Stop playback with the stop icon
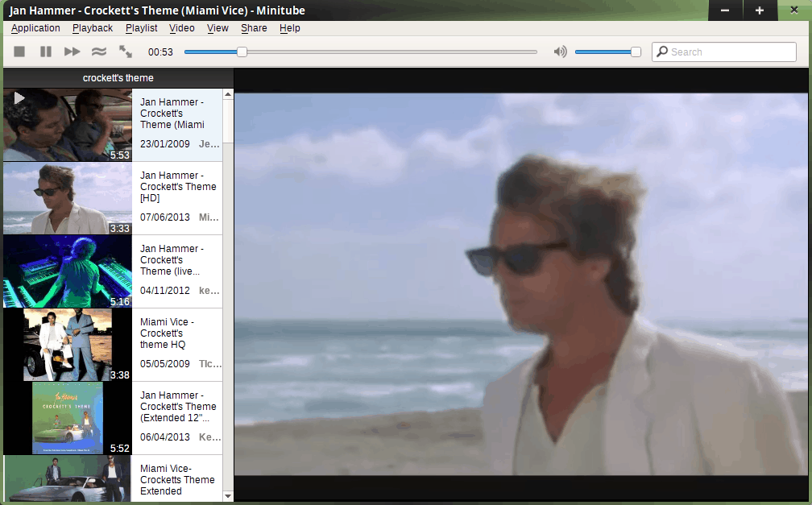812x505 pixels. click(19, 52)
